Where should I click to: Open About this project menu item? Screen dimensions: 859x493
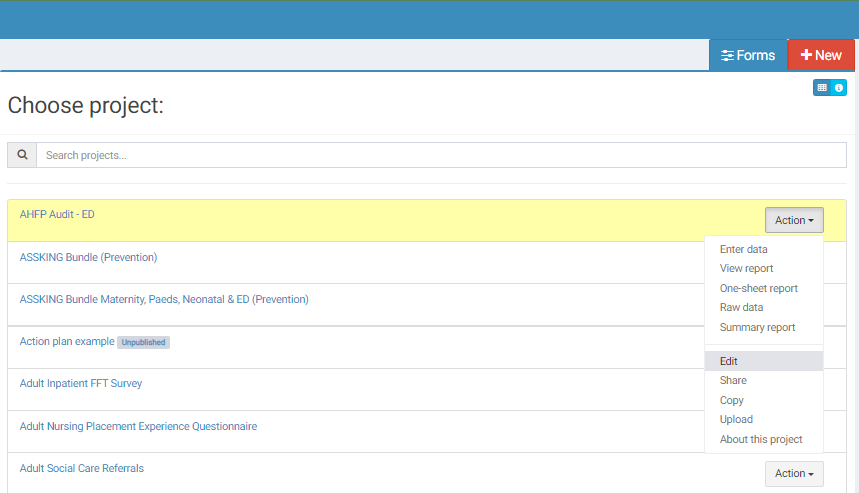760,439
